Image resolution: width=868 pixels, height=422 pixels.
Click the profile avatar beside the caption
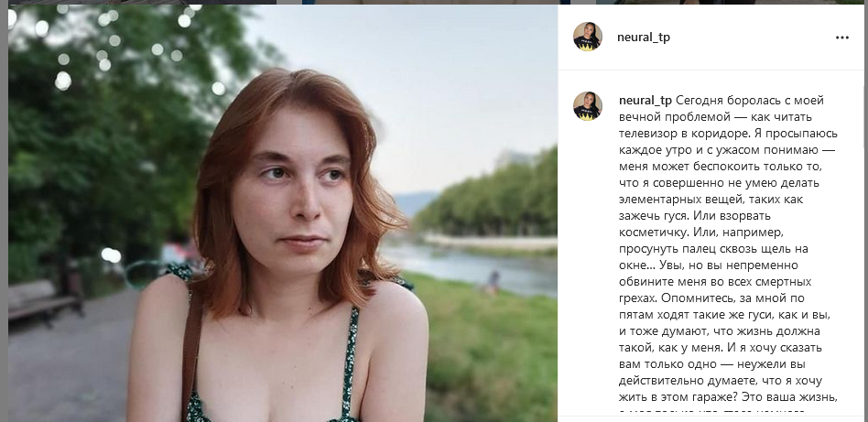pos(587,106)
